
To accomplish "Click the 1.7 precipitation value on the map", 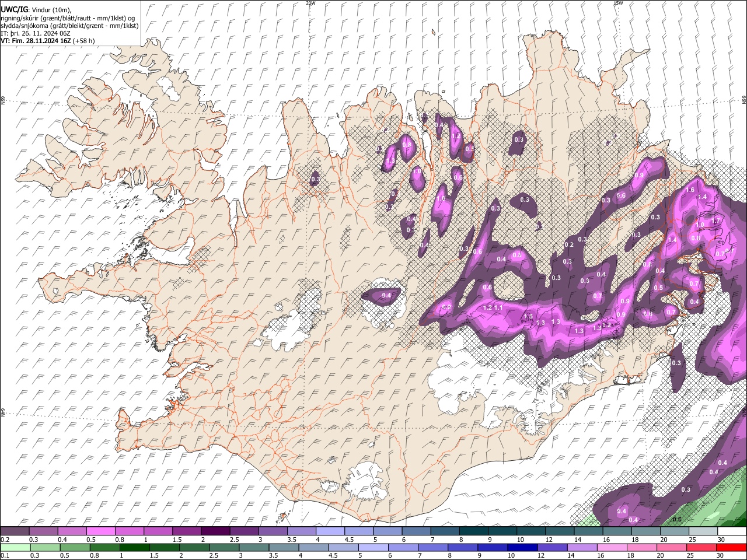I will tap(715, 221).
